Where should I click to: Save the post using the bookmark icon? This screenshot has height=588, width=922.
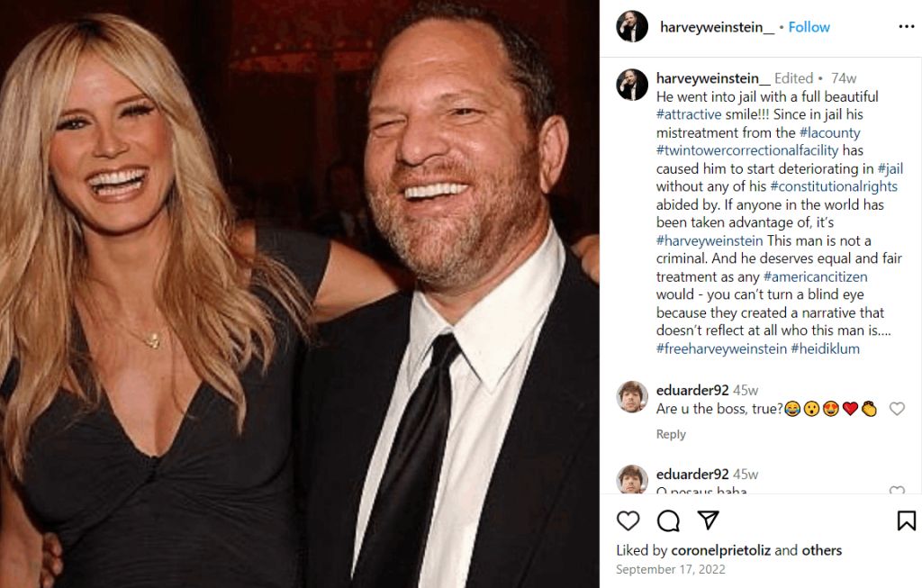point(907,520)
